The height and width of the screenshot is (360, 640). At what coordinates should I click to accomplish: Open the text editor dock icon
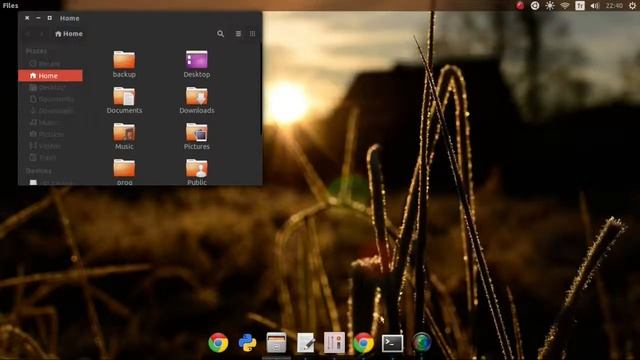306,342
